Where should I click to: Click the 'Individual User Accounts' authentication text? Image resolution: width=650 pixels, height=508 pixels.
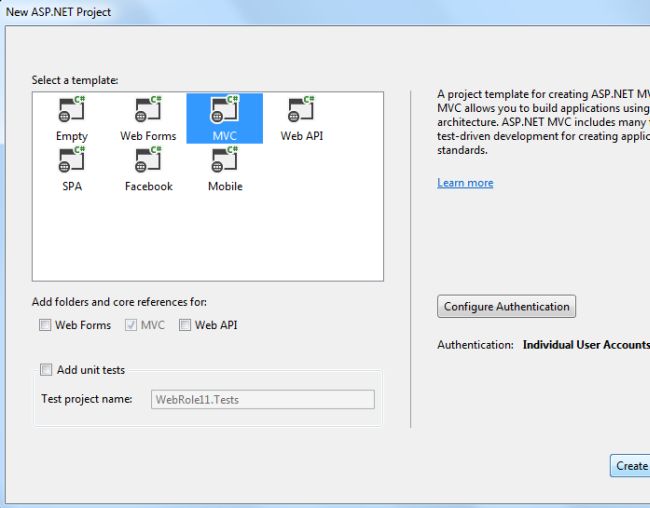point(586,345)
